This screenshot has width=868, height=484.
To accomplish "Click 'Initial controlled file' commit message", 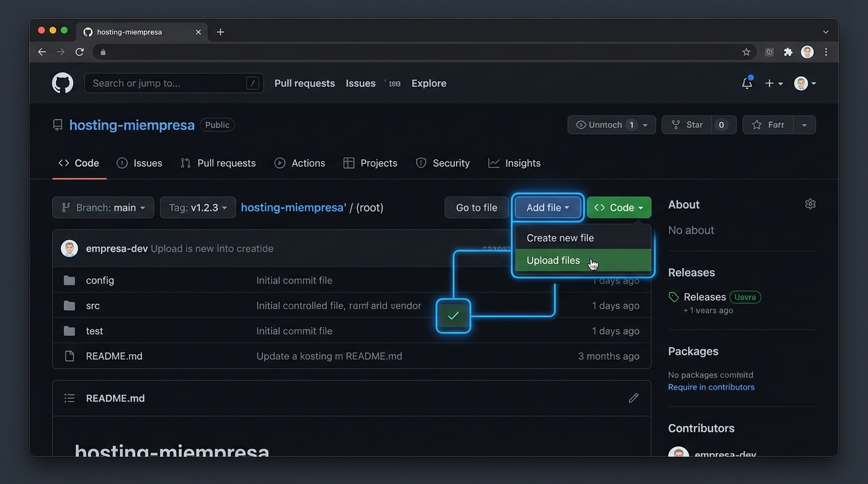I will (339, 306).
